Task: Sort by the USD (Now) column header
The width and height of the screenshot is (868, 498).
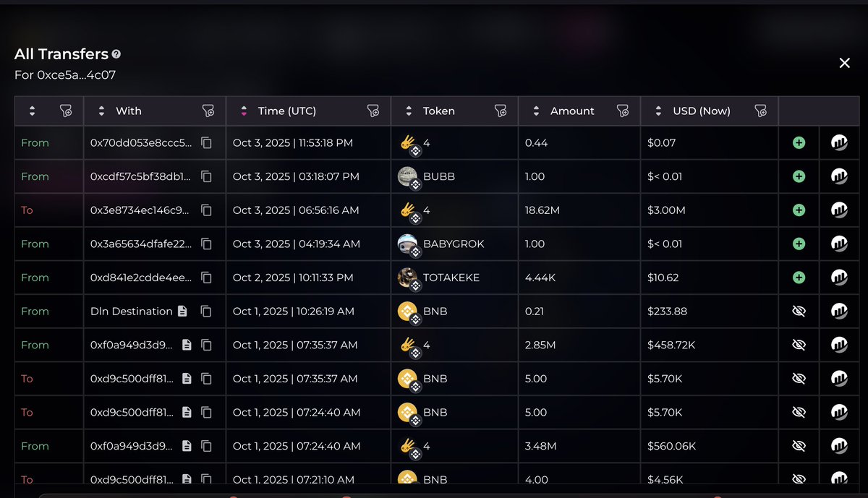Action: point(658,111)
